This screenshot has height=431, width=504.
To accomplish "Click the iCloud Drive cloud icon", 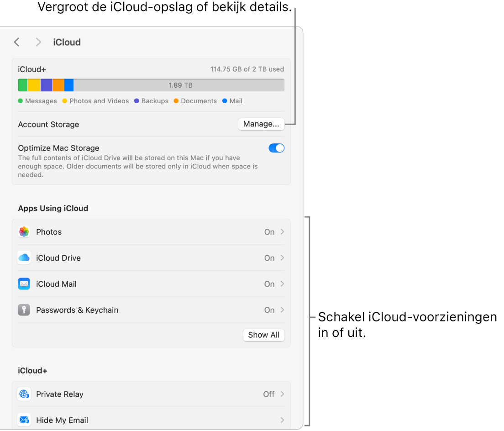I will point(24,258).
